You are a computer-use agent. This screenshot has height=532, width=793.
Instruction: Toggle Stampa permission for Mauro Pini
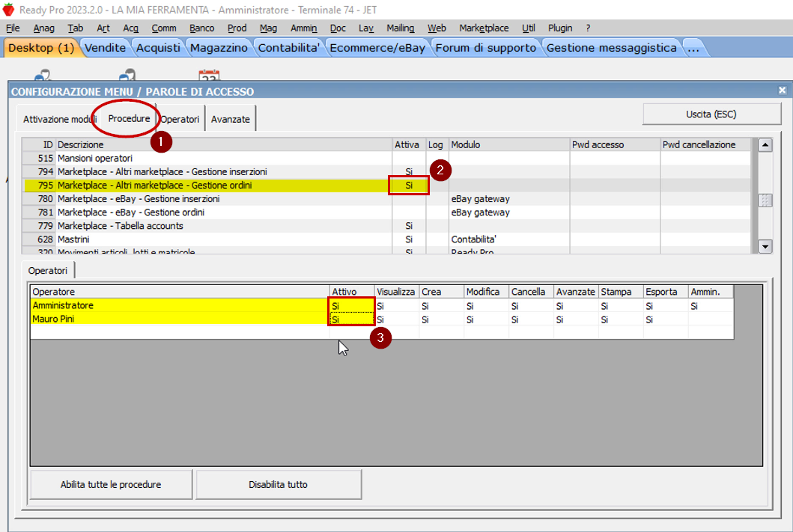(621, 319)
